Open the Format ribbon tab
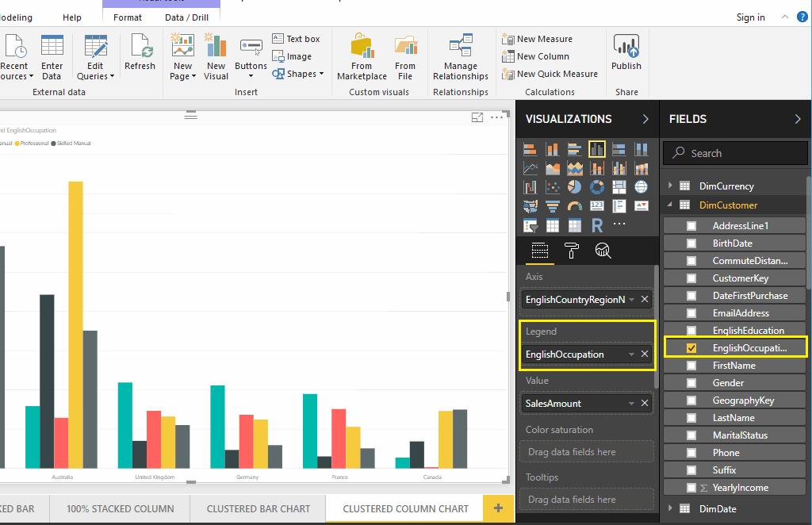 (128, 17)
